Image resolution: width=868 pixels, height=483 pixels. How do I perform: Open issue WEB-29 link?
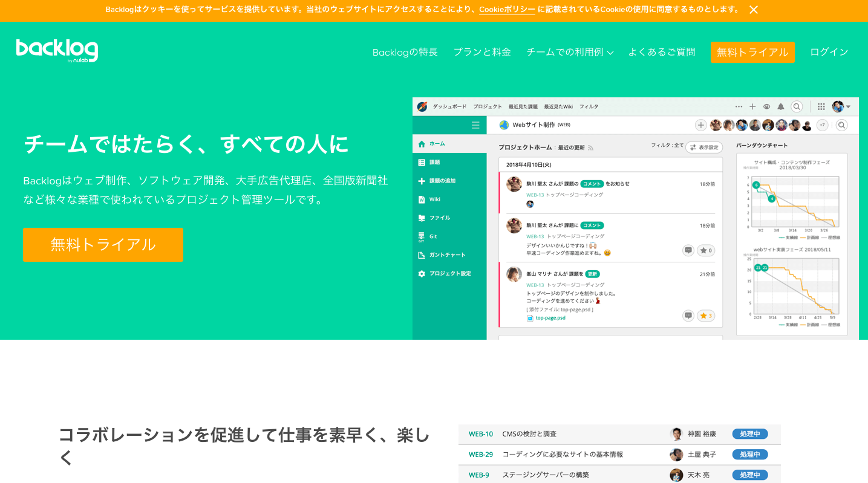(481, 455)
